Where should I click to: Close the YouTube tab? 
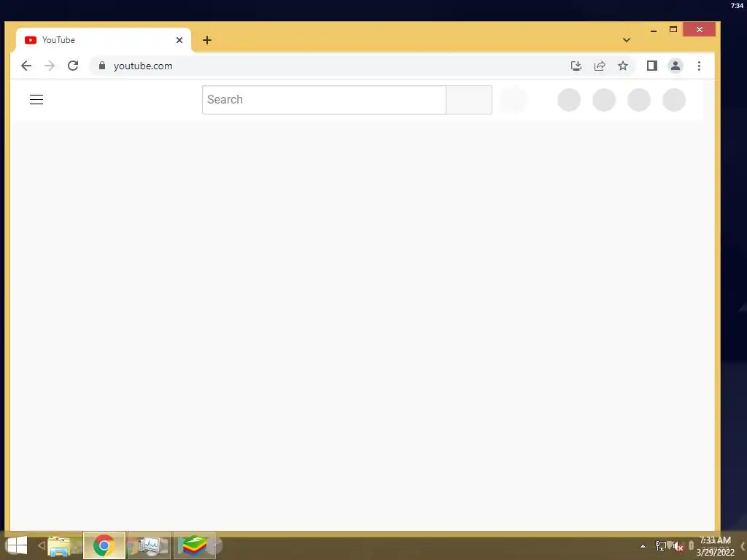pyautogui.click(x=179, y=40)
